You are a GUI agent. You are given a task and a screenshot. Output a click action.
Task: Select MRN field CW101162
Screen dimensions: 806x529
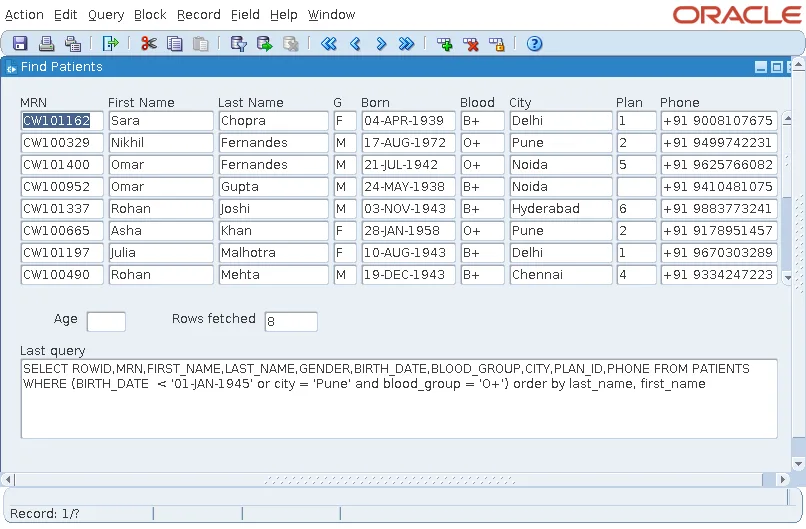pos(62,121)
